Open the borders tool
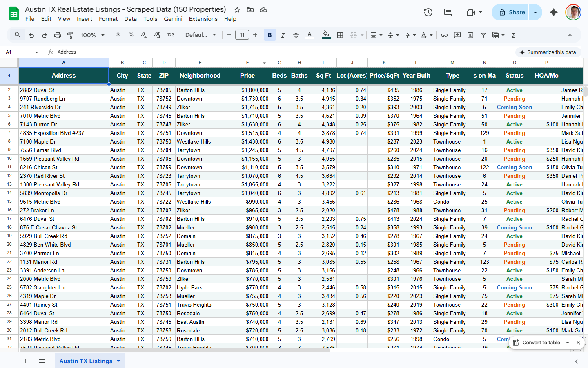Viewport: 588px width, 368px height. [340, 35]
